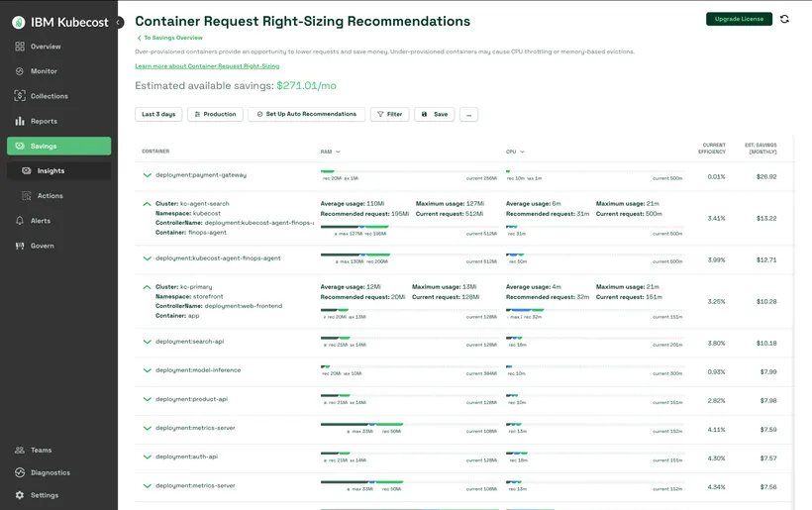Image resolution: width=812 pixels, height=510 pixels.
Task: Click the Monitor gauge icon
Action: (x=20, y=71)
